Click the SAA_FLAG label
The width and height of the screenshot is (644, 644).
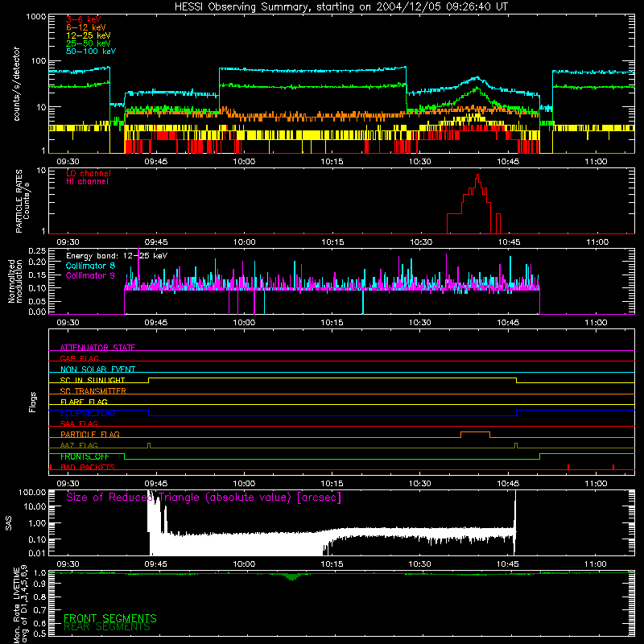click(x=79, y=423)
